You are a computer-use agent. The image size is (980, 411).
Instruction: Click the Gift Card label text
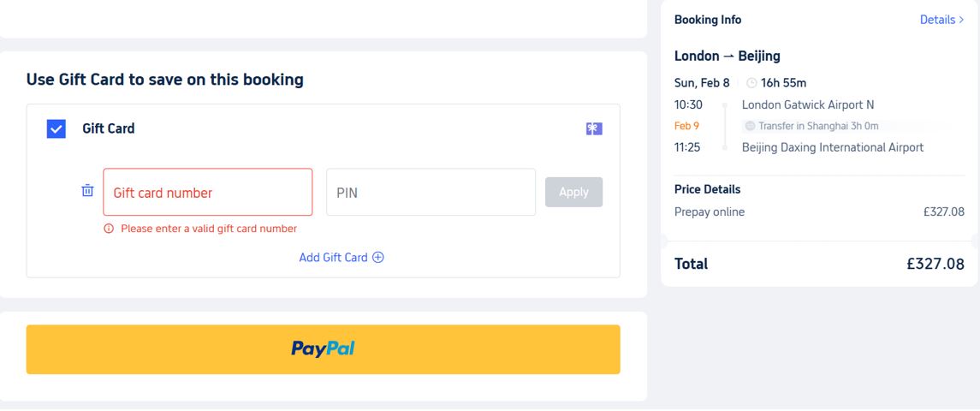click(109, 128)
